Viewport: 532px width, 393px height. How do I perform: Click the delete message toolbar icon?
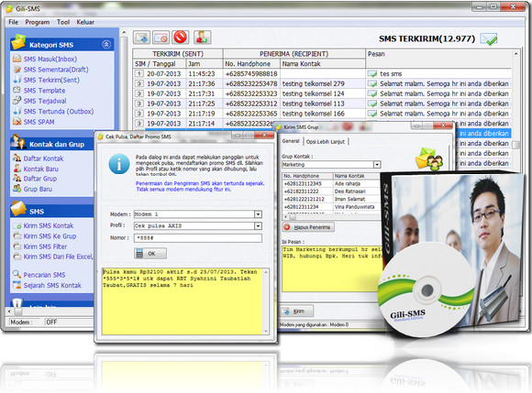(161, 38)
